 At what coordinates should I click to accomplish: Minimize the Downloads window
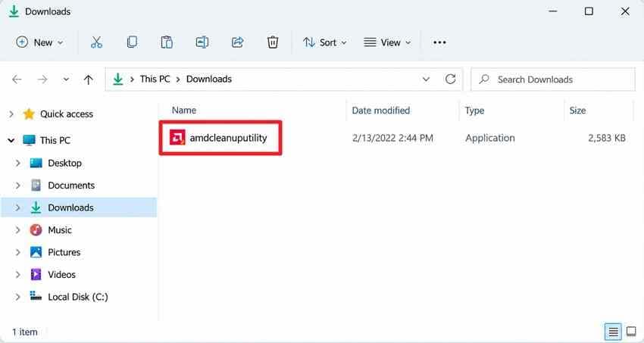coord(553,11)
